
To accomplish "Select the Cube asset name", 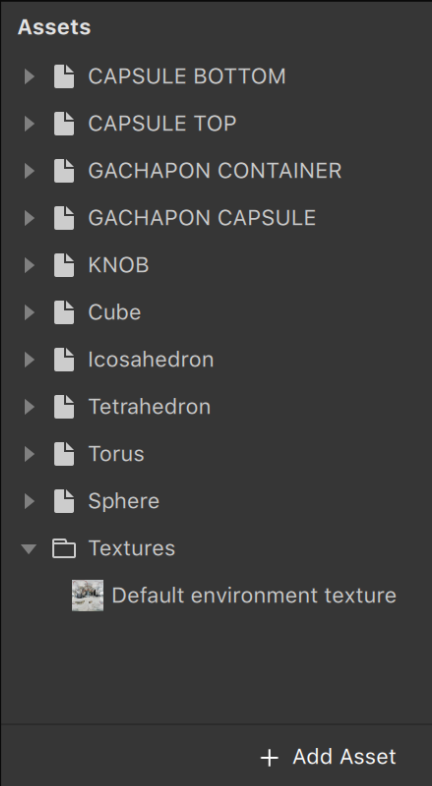I will (x=114, y=312).
